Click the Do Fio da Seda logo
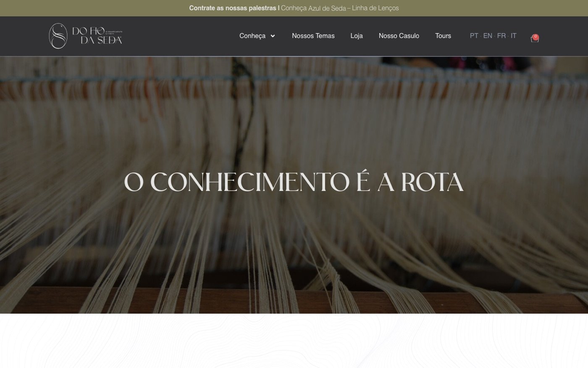Screen dimensions: 588x368 tap(86, 36)
